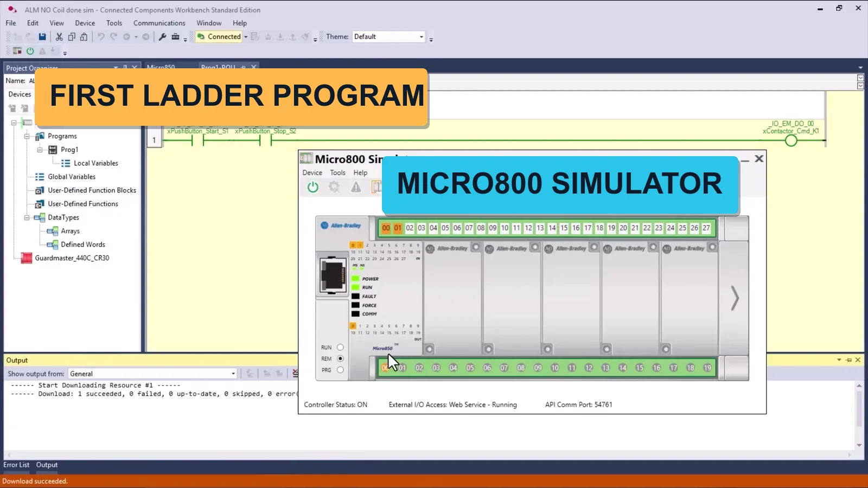Click the Copy icon in the toolbar
The width and height of the screenshot is (868, 488).
tap(72, 37)
